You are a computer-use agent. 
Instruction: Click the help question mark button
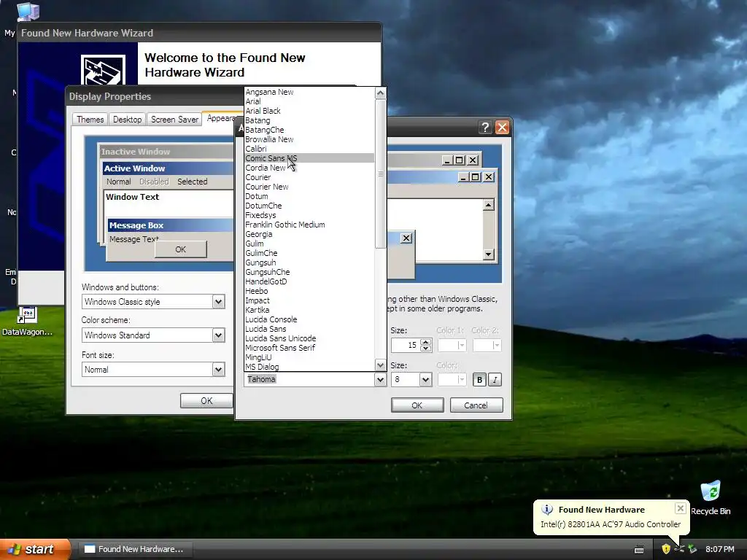[485, 127]
